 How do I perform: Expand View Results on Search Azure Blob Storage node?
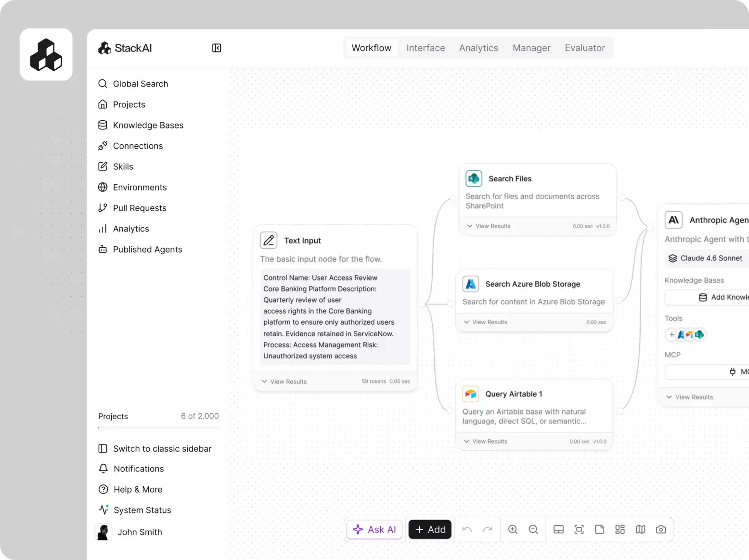coord(485,322)
